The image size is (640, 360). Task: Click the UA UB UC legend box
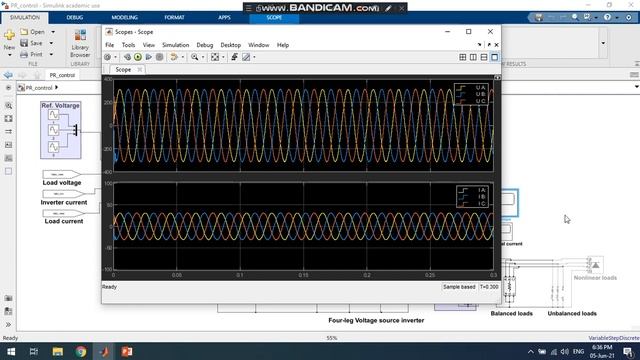coord(471,94)
